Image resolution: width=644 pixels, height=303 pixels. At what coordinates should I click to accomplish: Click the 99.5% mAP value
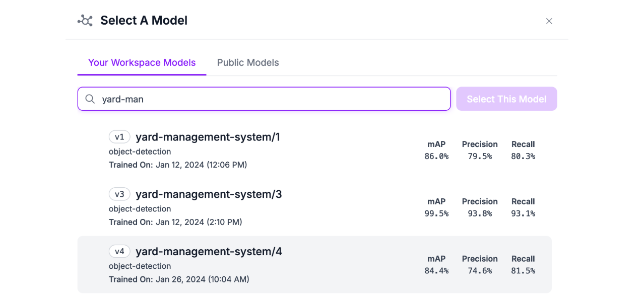click(436, 213)
